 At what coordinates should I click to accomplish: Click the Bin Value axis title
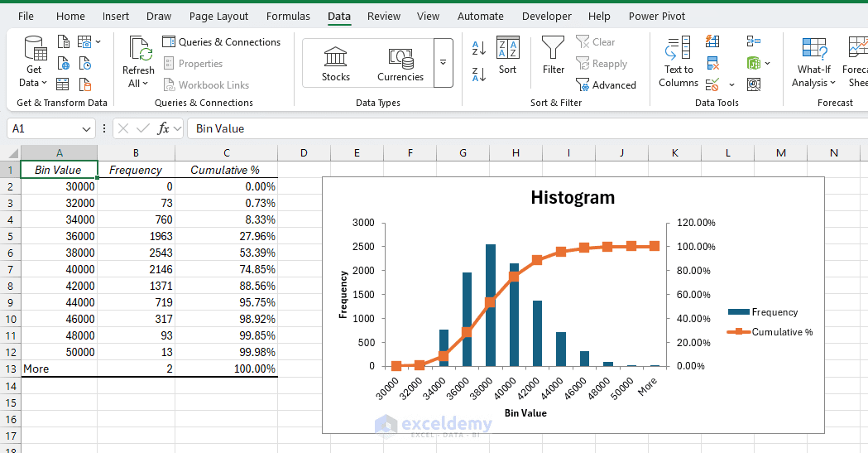click(525, 413)
